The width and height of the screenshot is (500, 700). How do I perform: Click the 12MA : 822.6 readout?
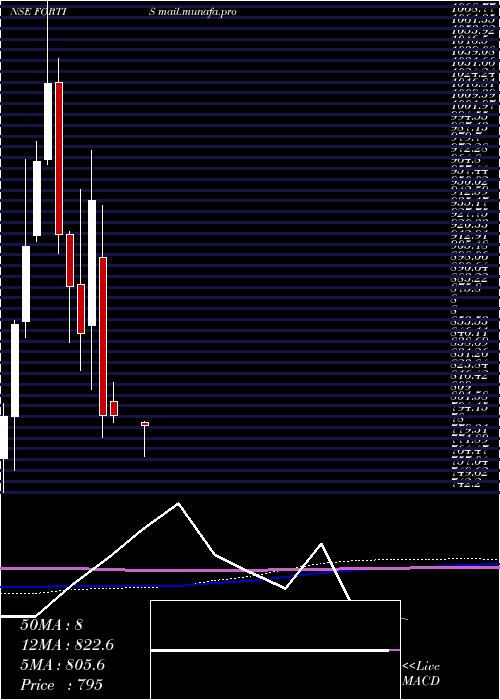67,645
